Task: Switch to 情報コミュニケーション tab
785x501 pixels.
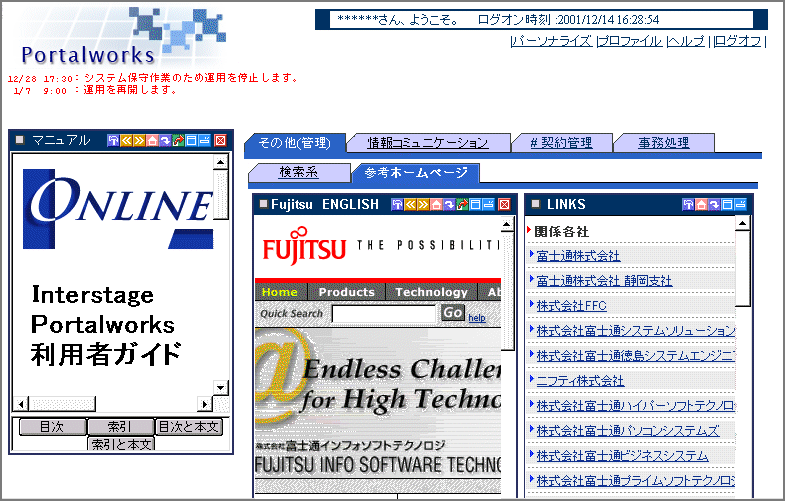Action: pos(428,143)
